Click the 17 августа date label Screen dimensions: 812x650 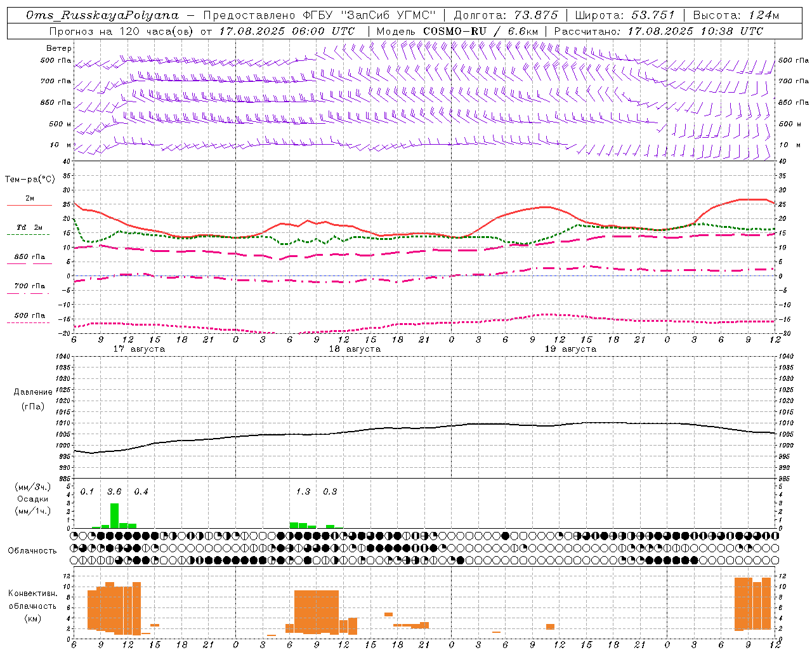click(x=139, y=349)
